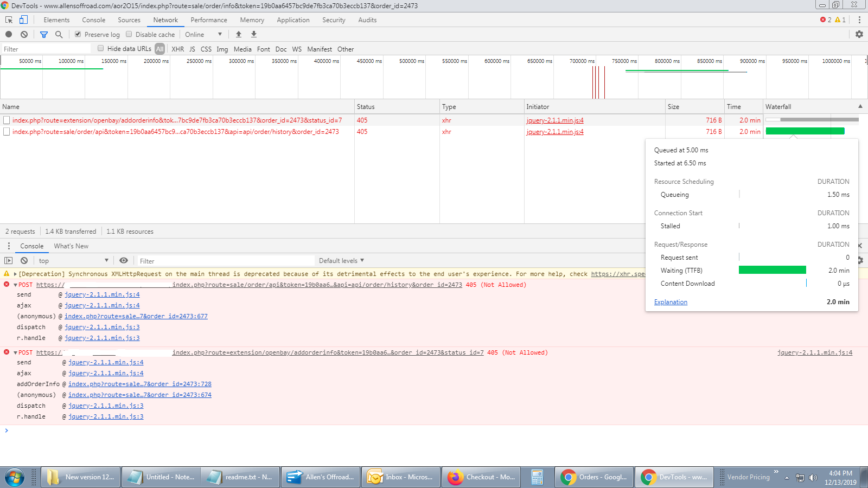Click the yellow warning count indicator
This screenshot has height=488, width=868.
(x=840, y=20)
